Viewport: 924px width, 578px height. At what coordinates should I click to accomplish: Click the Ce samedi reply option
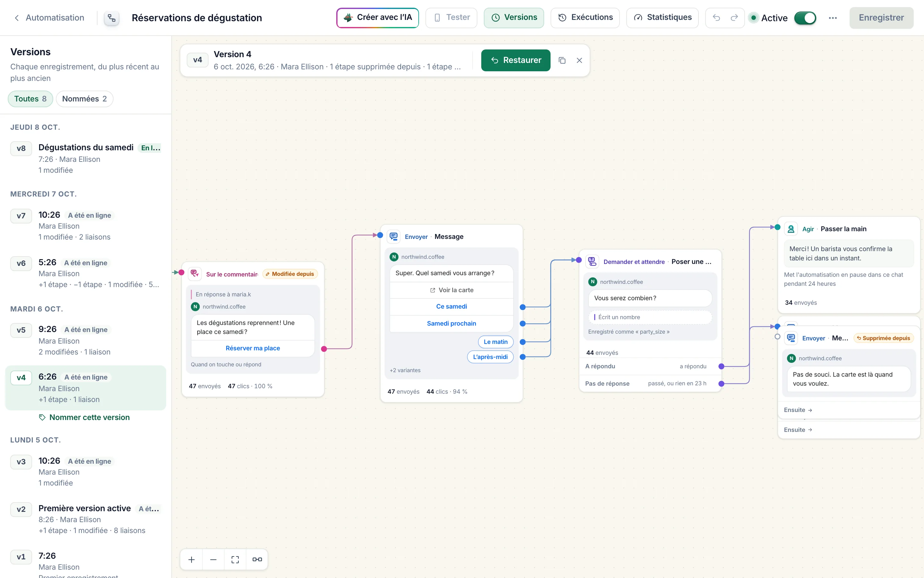[x=451, y=306]
